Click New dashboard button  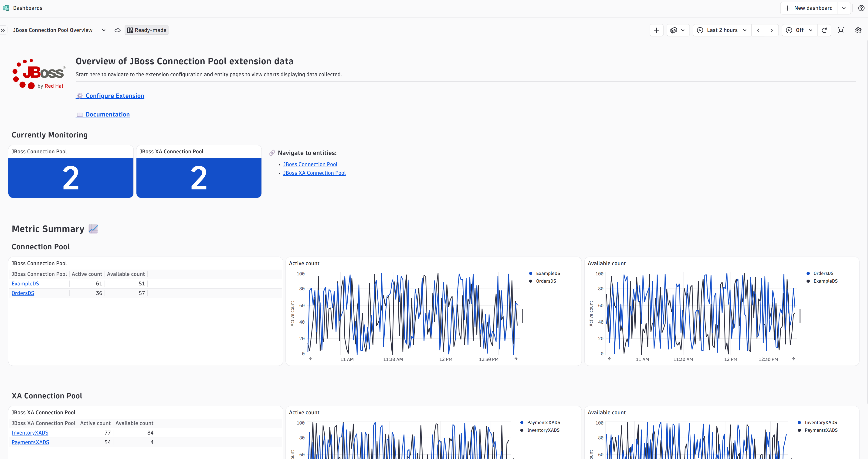[809, 8]
